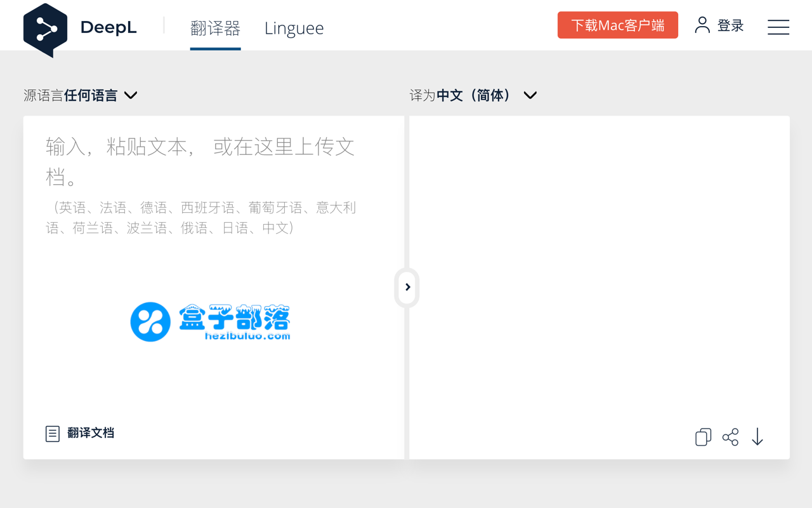Copy the translation with the copy icon
Image resolution: width=812 pixels, height=508 pixels.
click(703, 437)
